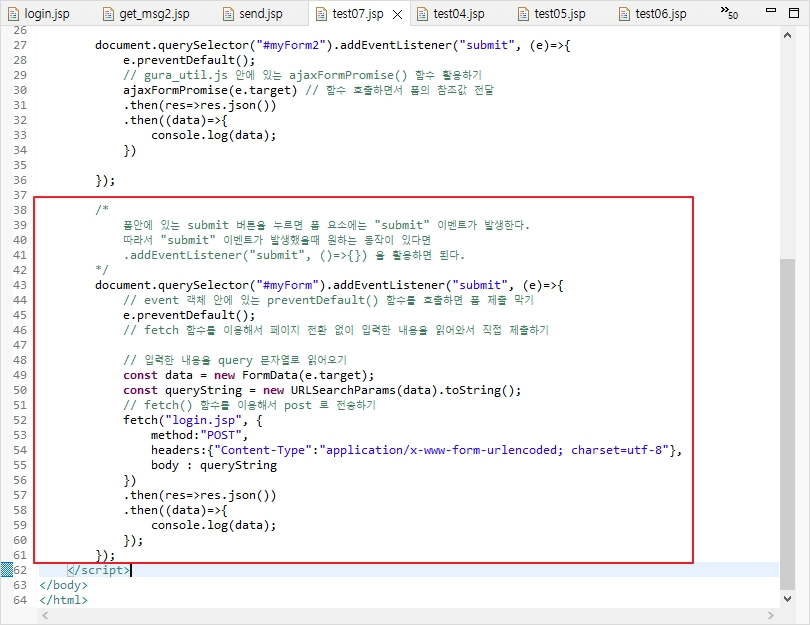Viewport: 810px width, 625px height.
Task: Click console.log(data); on line 59
Action: [214, 525]
